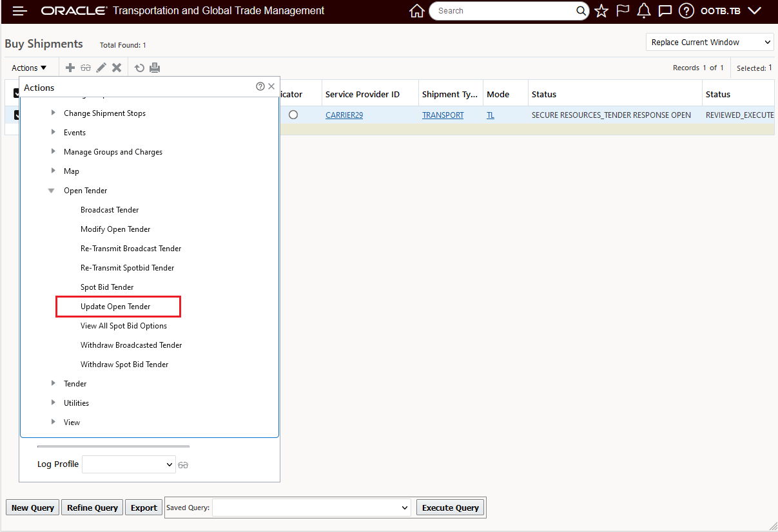Screen dimensions: 778x532
Task: Open the TL mode link
Action: [x=491, y=115]
